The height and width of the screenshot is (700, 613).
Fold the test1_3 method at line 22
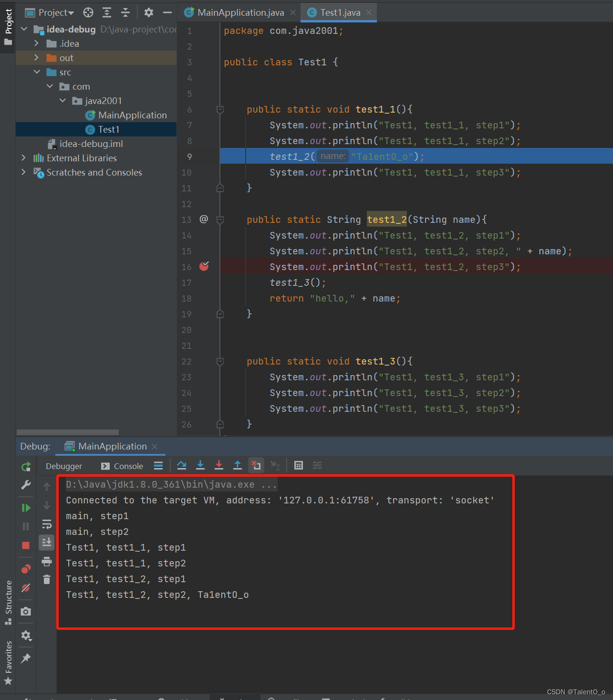point(220,361)
